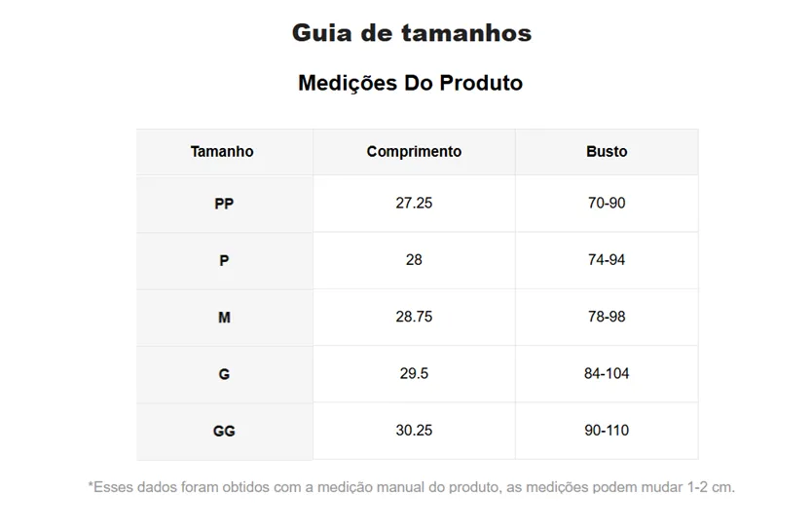This screenshot has width=812, height=531.
Task: Select the 78-98 bust cell
Action: pos(607,318)
